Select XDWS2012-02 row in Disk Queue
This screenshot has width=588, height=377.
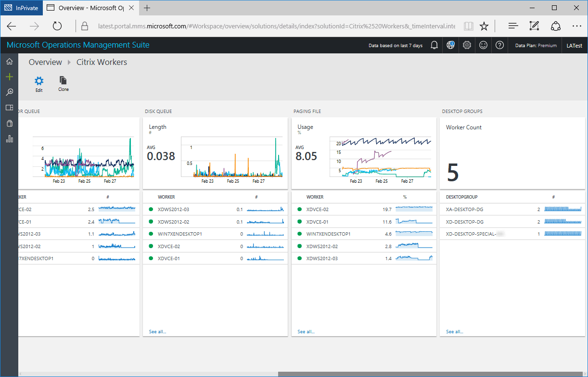[x=215, y=222]
